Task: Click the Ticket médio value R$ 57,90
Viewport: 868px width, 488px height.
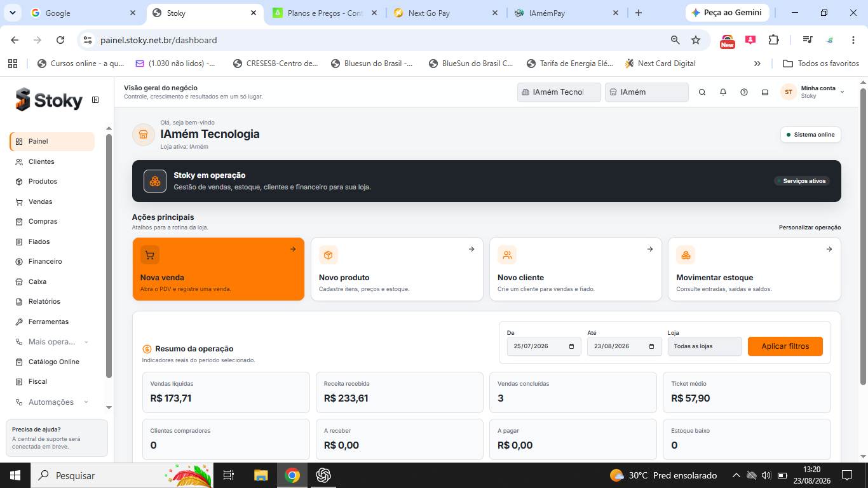Action: (691, 398)
